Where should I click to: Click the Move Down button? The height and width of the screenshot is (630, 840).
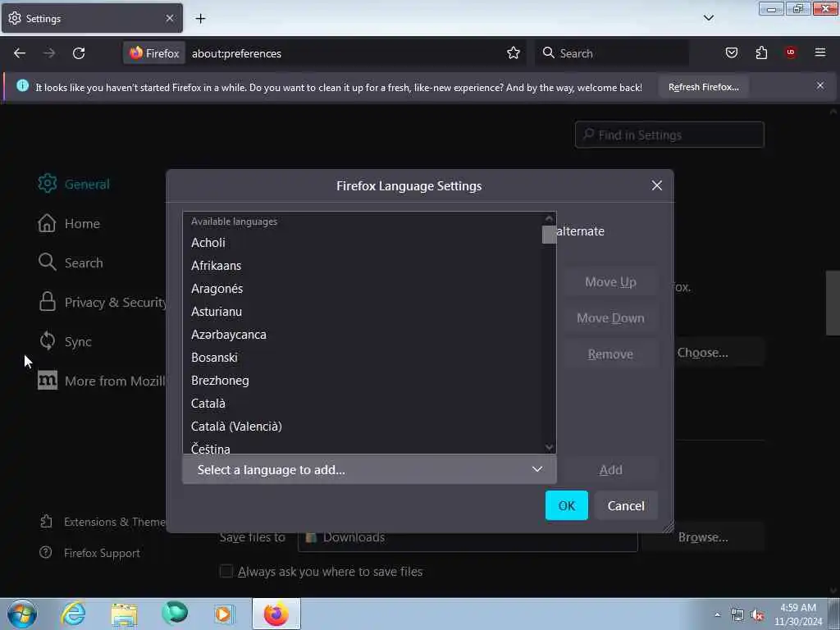(610, 318)
